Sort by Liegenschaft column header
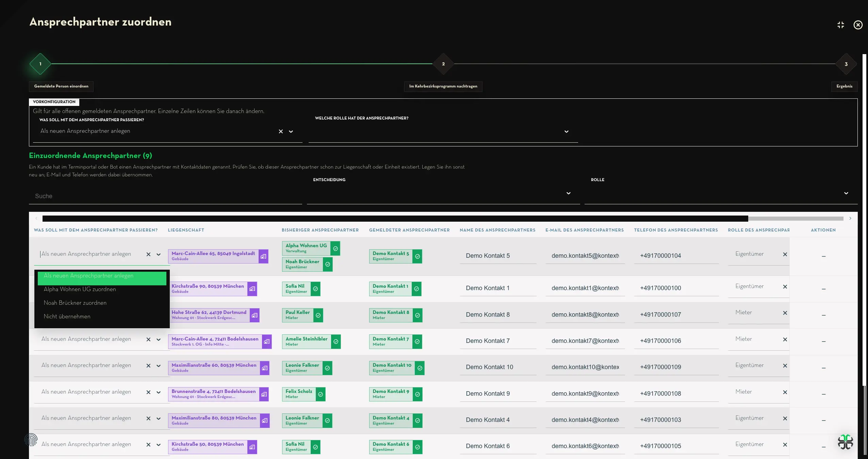The image size is (868, 459). 186,230
